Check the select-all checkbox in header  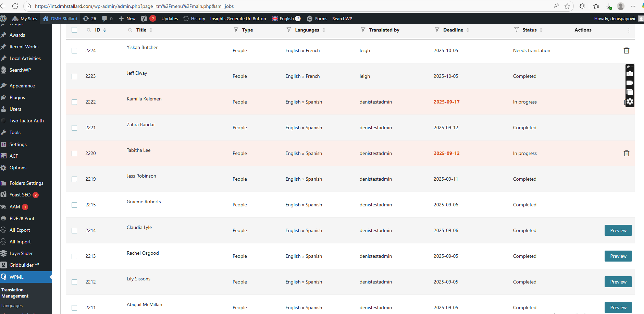tap(74, 30)
